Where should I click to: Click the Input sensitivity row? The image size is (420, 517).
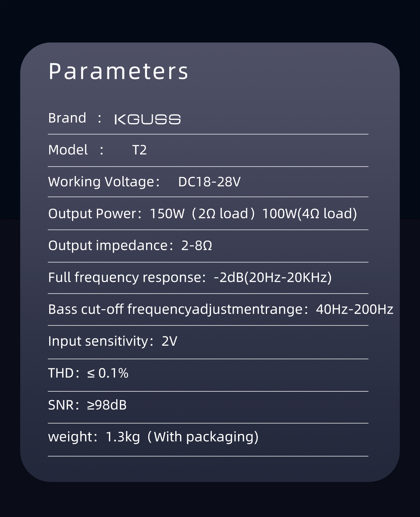pos(112,341)
